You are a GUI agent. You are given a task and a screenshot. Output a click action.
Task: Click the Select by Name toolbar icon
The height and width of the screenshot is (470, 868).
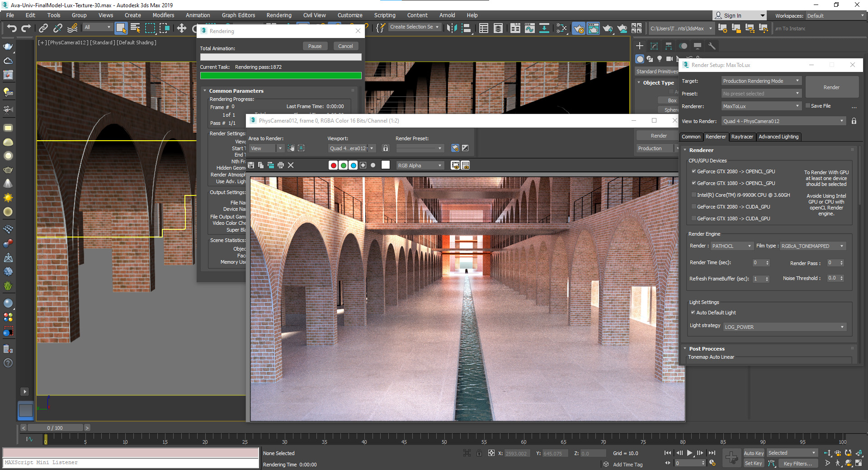point(135,28)
